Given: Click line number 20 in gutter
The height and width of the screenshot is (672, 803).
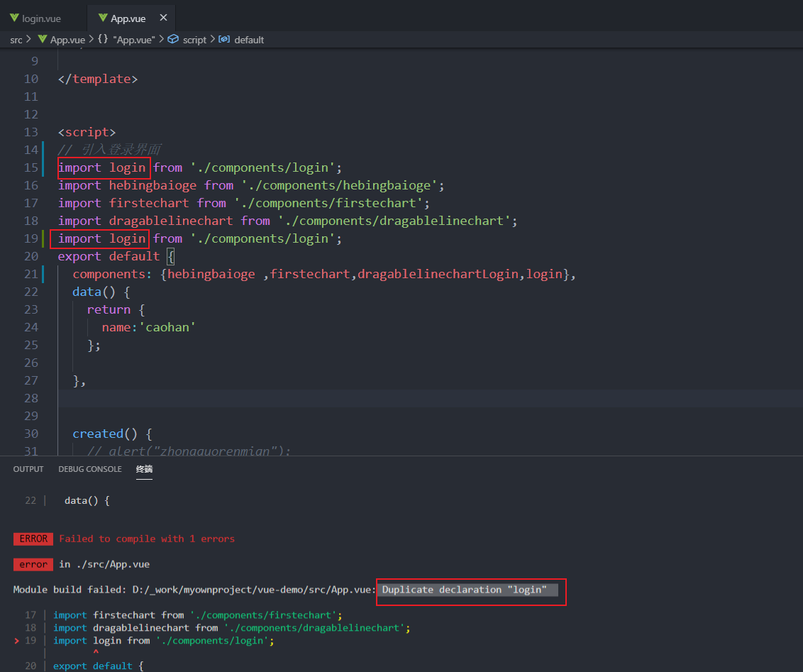Looking at the screenshot, I should tap(31, 256).
